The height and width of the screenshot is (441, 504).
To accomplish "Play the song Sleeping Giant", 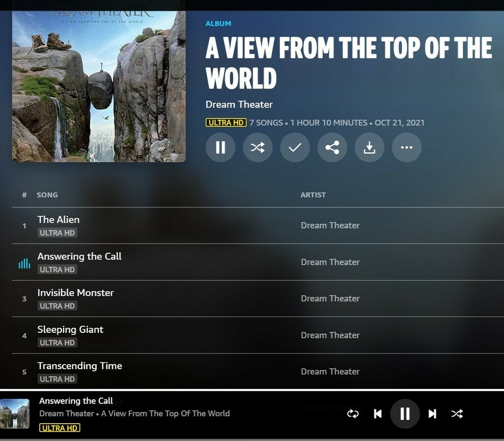I will coord(70,329).
